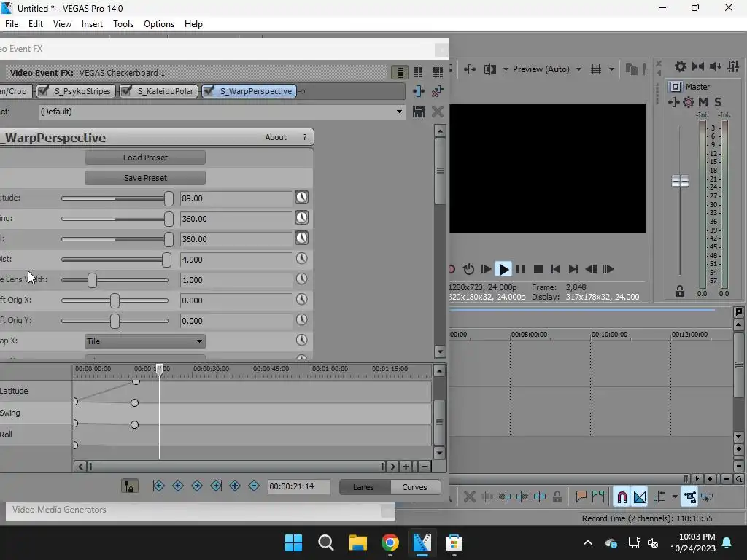This screenshot has width=747, height=560.
Task: Click the About button for S_WarpPerspective
Action: (x=276, y=137)
